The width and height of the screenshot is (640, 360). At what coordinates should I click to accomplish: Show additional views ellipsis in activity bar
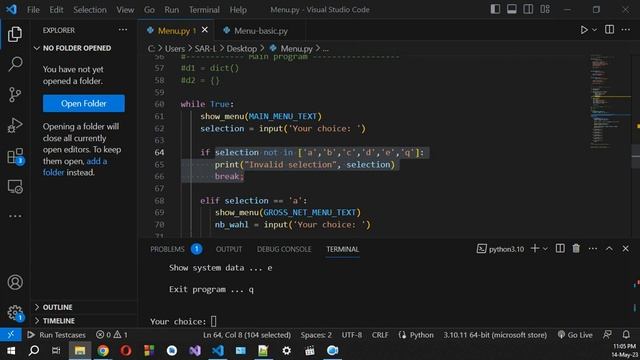point(15,216)
